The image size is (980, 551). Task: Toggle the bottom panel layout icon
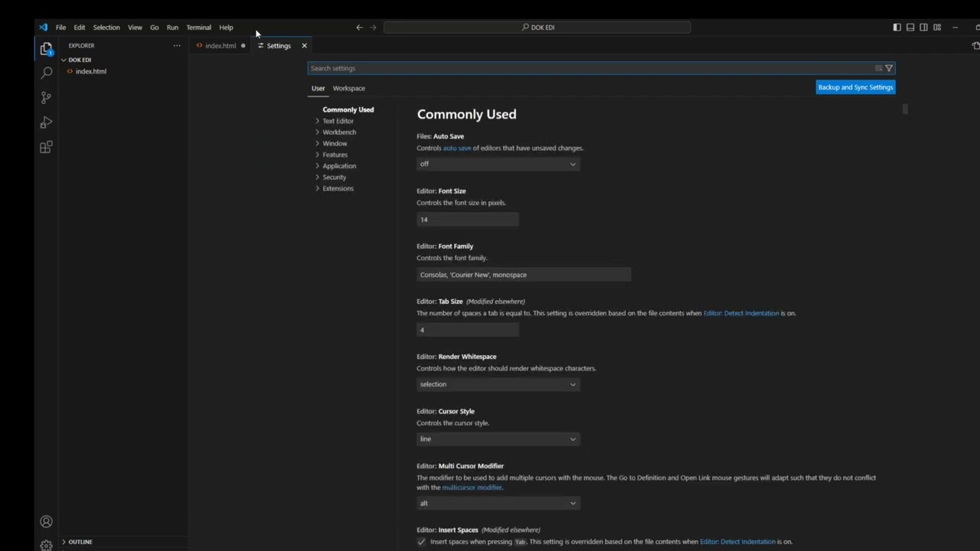click(x=910, y=28)
